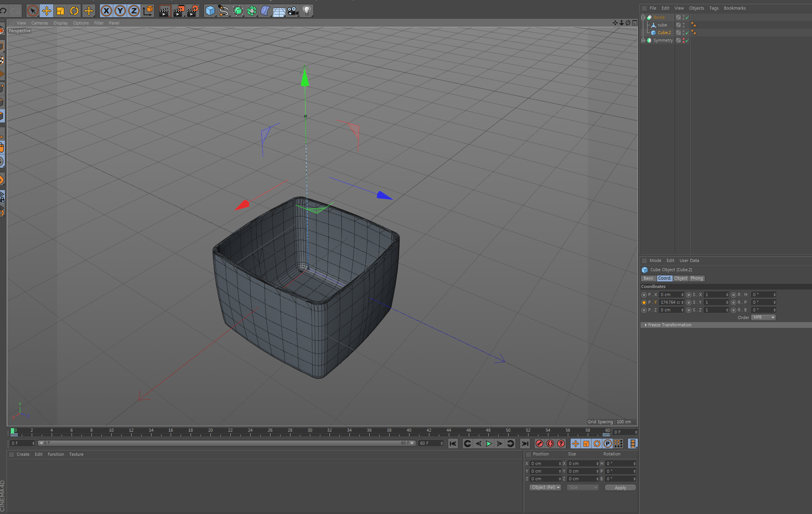Screen dimensions: 812x514
Task: Open the viewport Filter menu
Action: (99, 23)
